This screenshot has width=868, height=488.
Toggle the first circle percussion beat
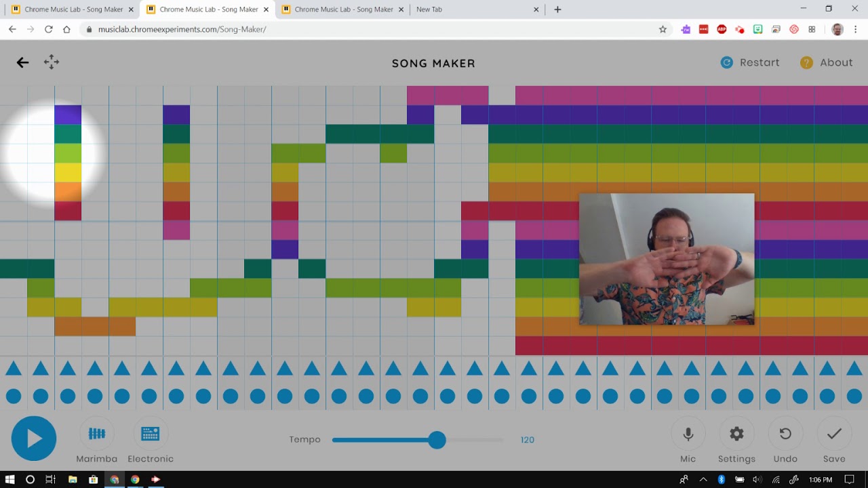[x=14, y=396]
